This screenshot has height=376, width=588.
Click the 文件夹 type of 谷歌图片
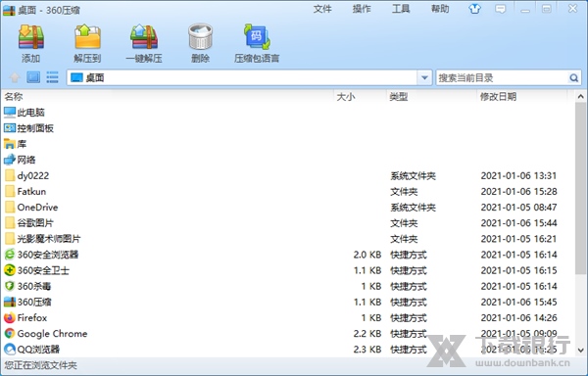[404, 223]
